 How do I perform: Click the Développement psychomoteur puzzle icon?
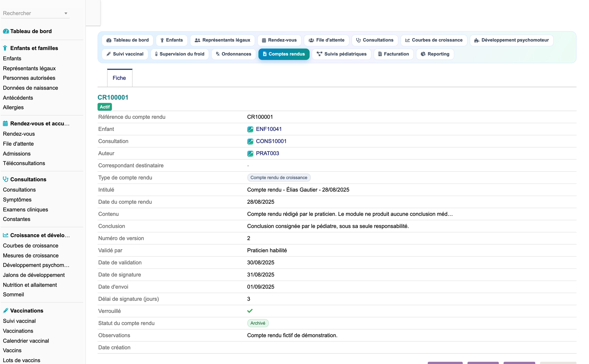[477, 40]
